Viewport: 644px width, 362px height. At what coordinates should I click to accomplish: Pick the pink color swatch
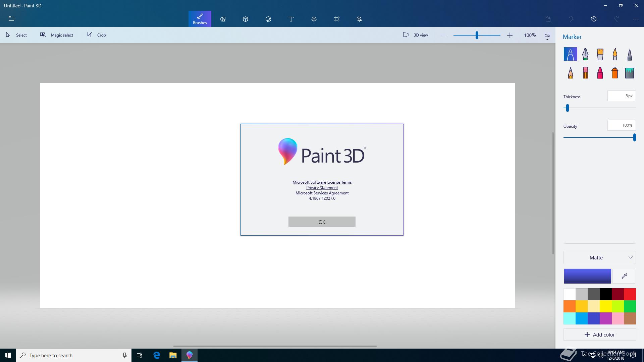click(x=618, y=318)
